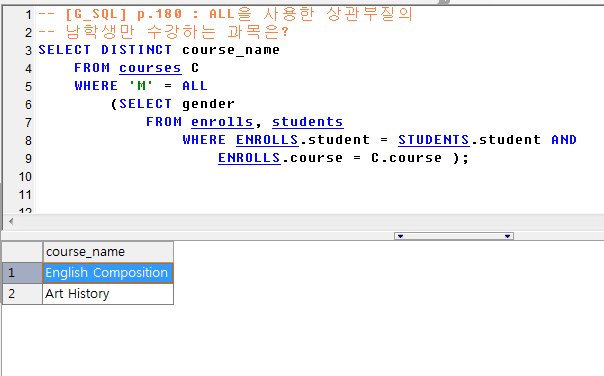Click the 'M' string literal on line 5
Viewport: 604px width, 376px height.
point(141,86)
